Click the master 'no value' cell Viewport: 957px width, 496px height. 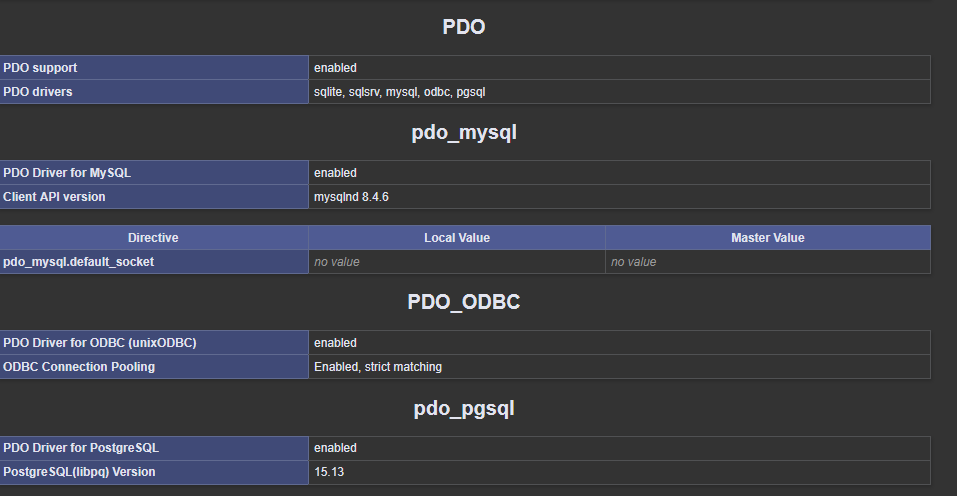pyautogui.click(x=634, y=262)
